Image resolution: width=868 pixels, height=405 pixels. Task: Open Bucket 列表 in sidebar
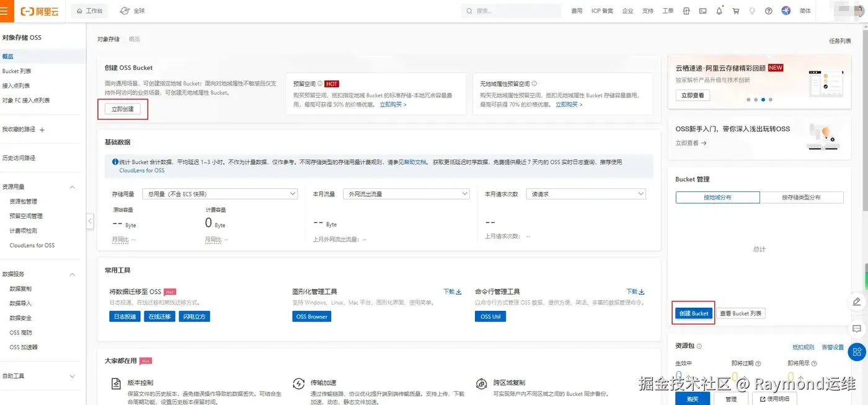point(17,71)
